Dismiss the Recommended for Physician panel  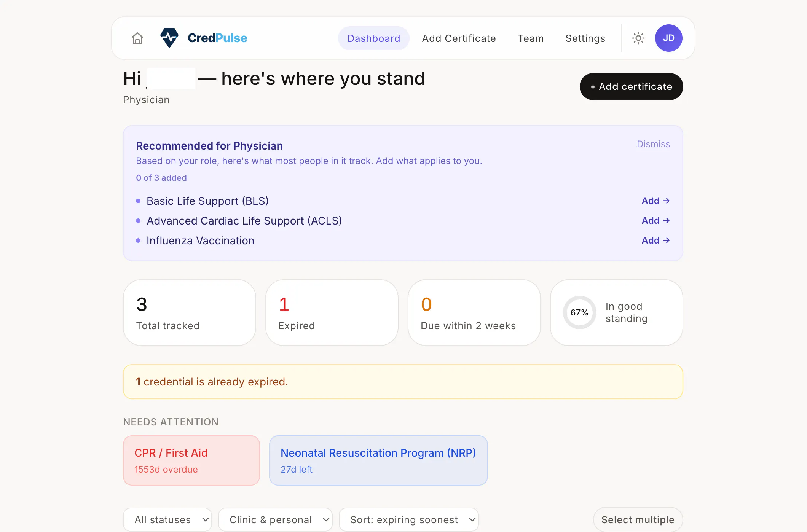click(653, 144)
